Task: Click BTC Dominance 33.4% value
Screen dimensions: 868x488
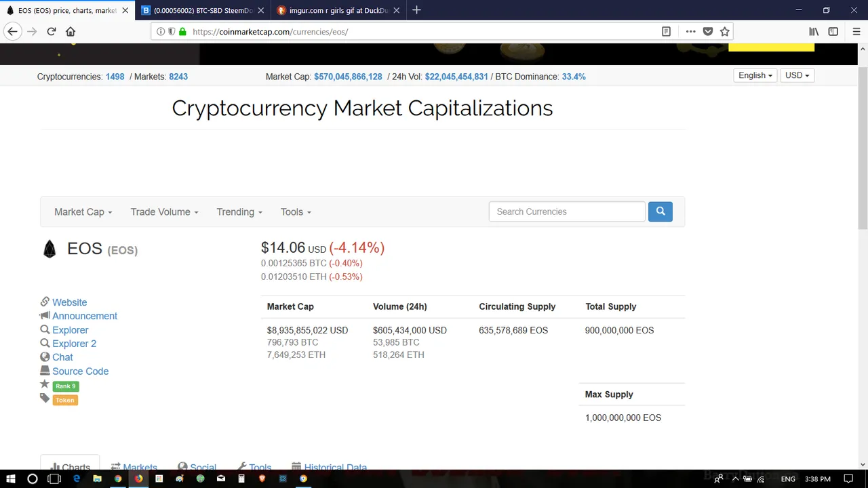Action: click(574, 77)
